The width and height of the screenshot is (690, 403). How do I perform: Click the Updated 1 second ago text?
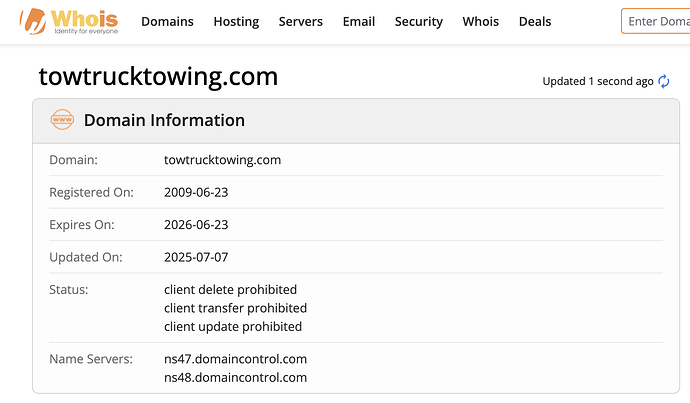click(597, 81)
